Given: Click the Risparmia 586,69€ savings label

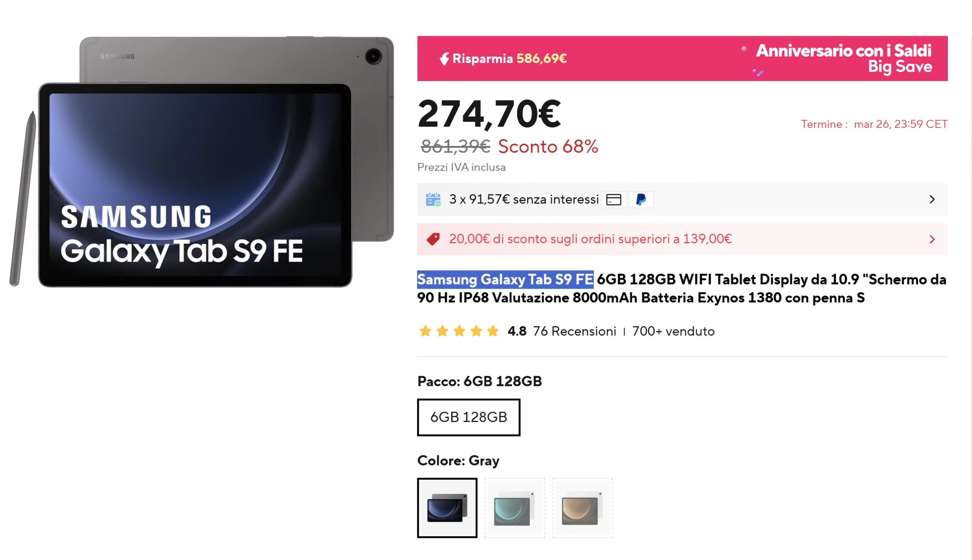Looking at the screenshot, I should pos(509,59).
